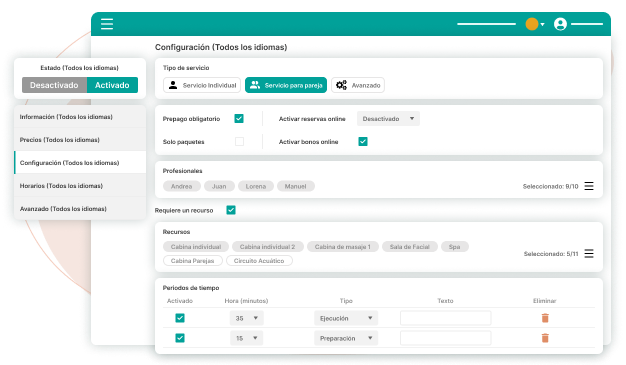Open the Preparación type dropdown
This screenshot has width=626, height=365.
pos(346,338)
